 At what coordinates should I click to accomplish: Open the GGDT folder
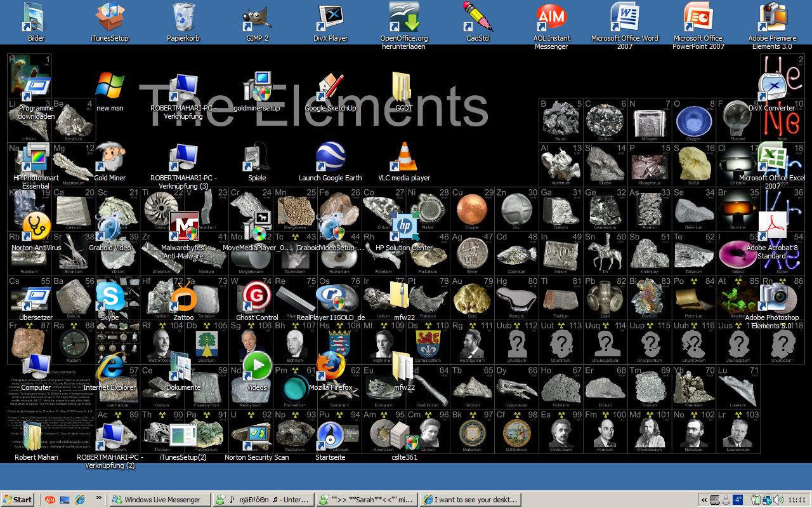coord(404,88)
